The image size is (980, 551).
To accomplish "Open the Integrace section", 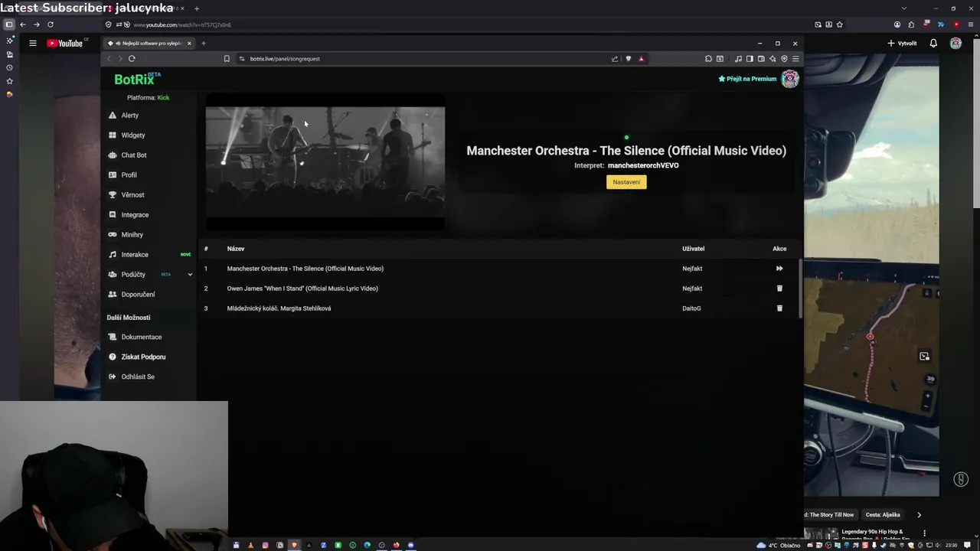I will pyautogui.click(x=135, y=215).
